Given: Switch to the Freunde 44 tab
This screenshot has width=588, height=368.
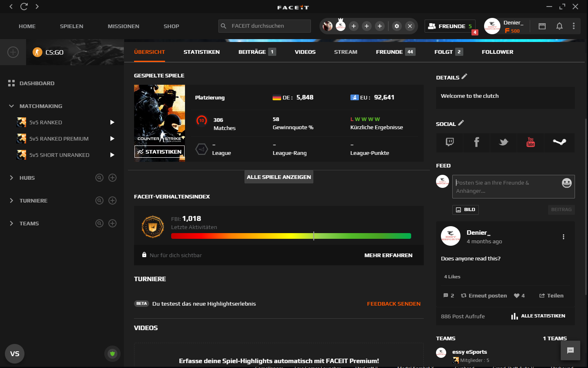Looking at the screenshot, I should coord(396,52).
